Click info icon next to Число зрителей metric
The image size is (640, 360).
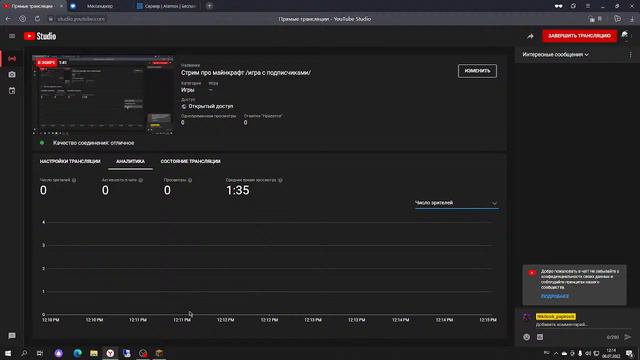click(74, 180)
